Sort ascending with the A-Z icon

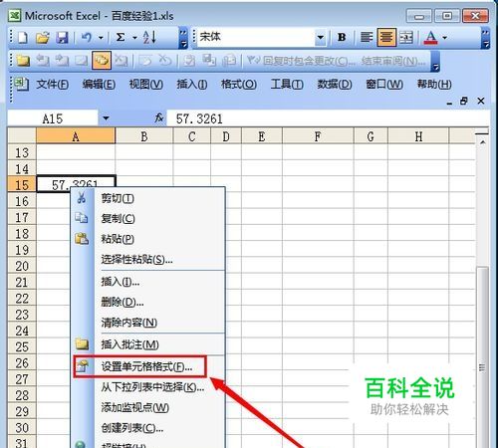[x=149, y=37]
